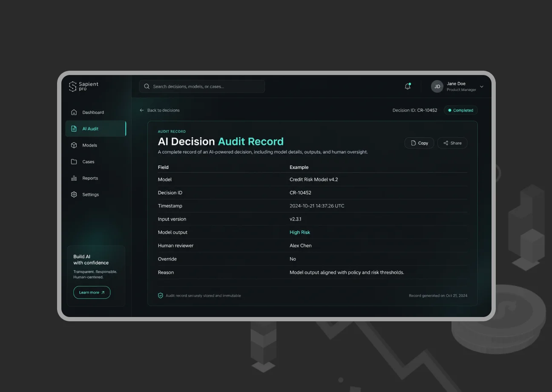
Task: Select AI Audit in the sidebar
Action: (96, 129)
